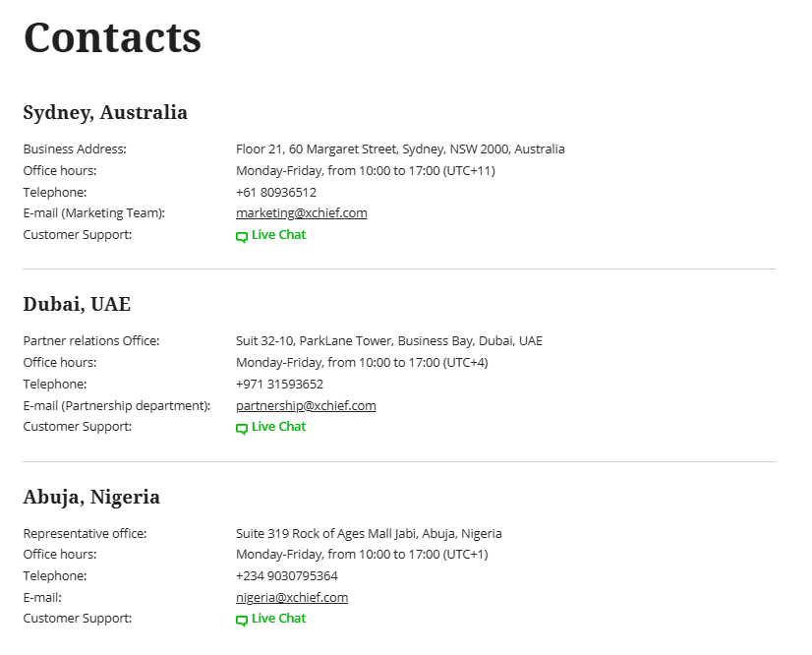Viewport: 812px width, 655px height.
Task: Click the Abuja, Nigeria section heading
Action: pyautogui.click(x=91, y=497)
